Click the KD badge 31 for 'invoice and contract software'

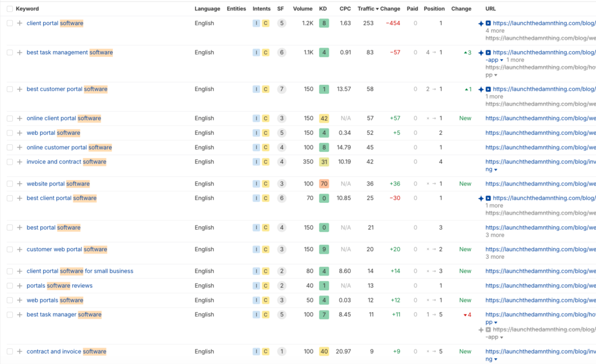point(324,162)
